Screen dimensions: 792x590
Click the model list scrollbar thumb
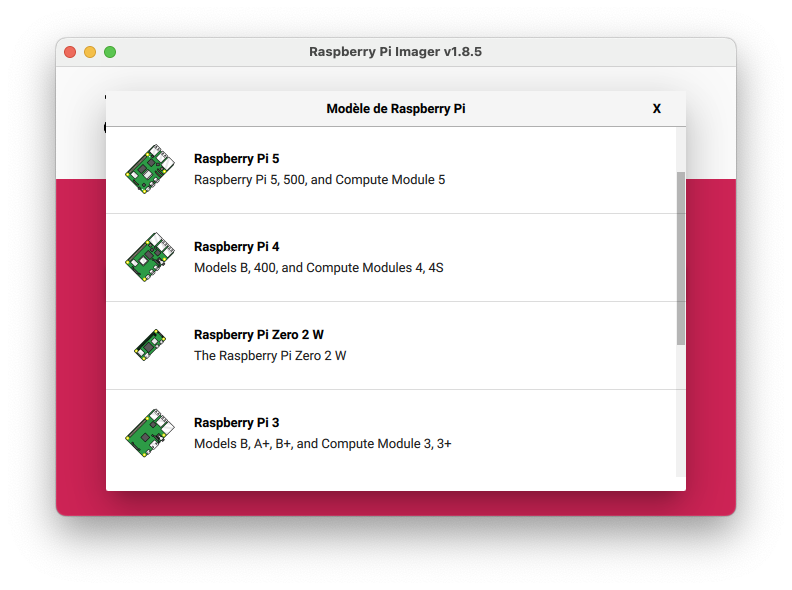pyautogui.click(x=681, y=258)
